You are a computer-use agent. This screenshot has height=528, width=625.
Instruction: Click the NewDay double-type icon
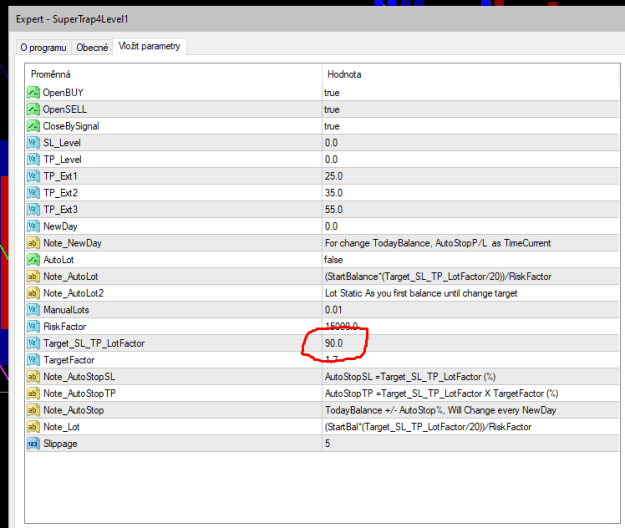33,227
